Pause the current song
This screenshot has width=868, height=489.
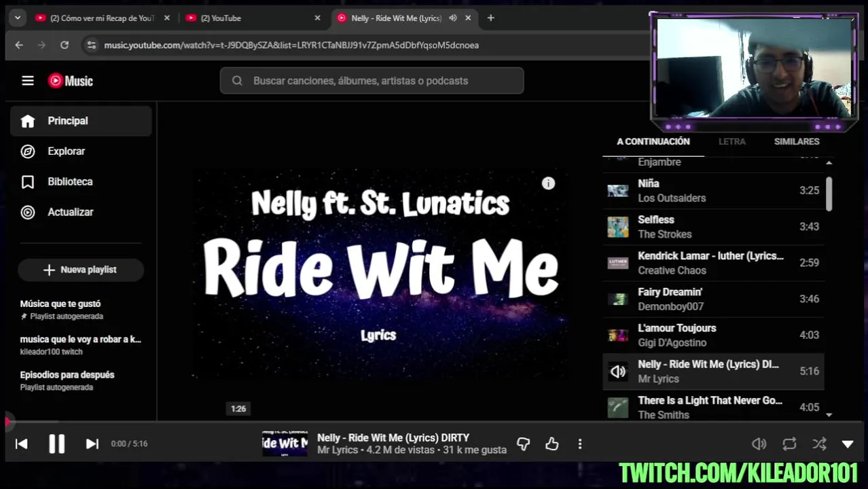tap(57, 443)
